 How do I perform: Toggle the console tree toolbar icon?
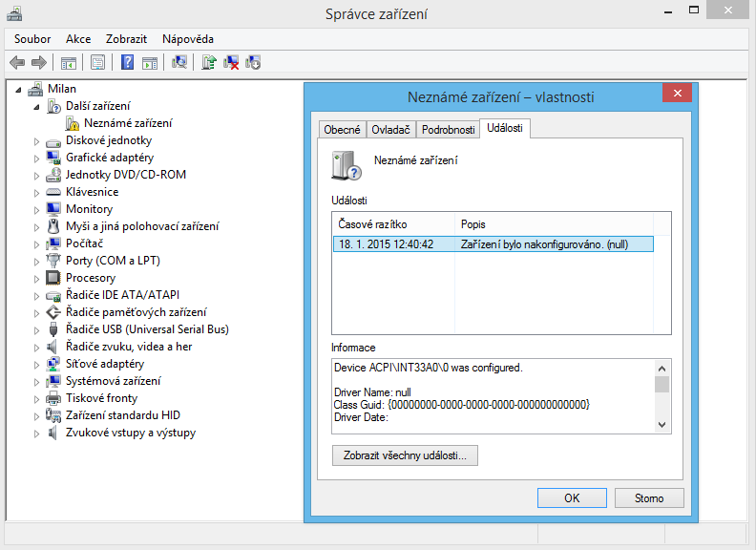(x=69, y=63)
